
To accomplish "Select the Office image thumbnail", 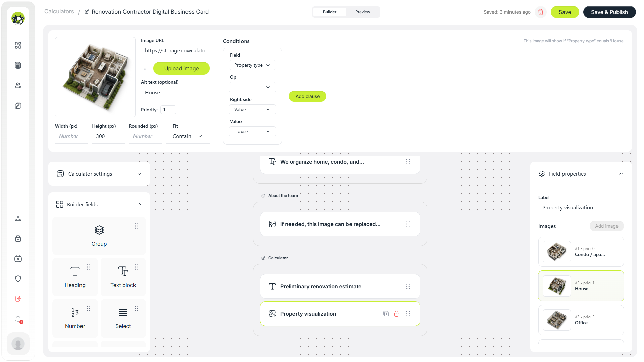I will 581,320.
